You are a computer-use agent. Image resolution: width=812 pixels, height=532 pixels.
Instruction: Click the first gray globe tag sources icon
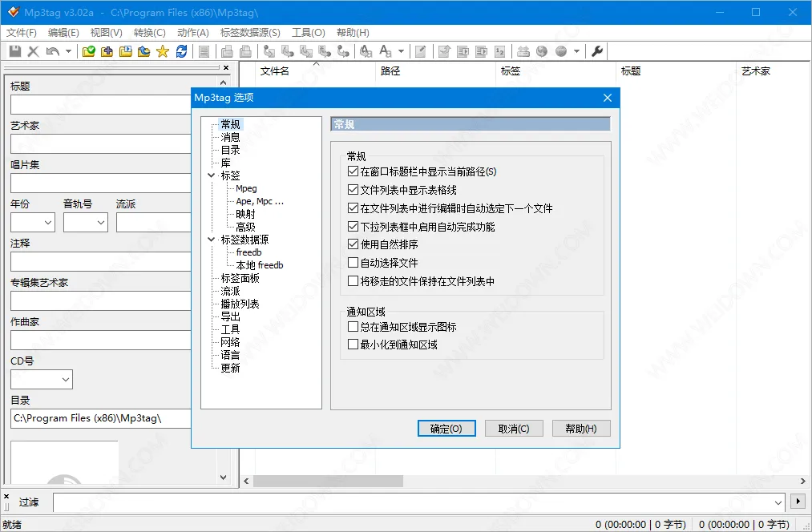[542, 51]
